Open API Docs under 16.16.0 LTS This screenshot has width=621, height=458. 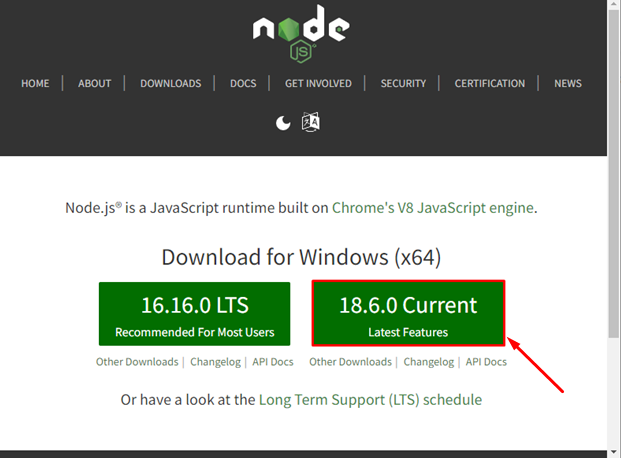tap(273, 362)
